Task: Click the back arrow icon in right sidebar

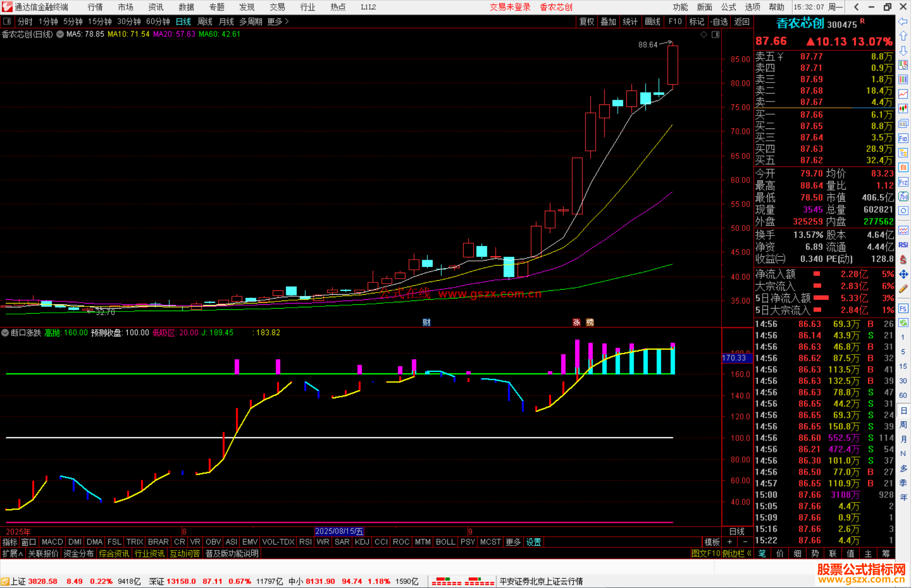Action: [903, 21]
